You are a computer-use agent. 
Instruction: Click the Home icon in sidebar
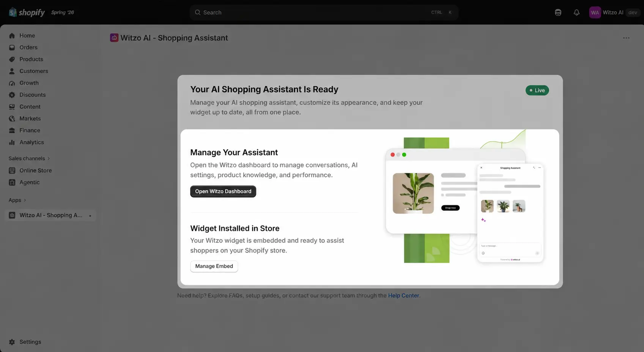tap(12, 36)
